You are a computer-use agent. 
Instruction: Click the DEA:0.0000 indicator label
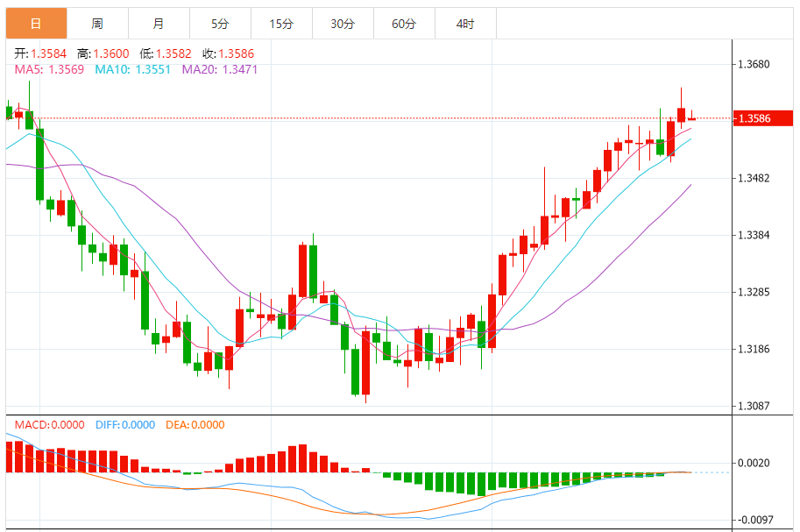[195, 425]
